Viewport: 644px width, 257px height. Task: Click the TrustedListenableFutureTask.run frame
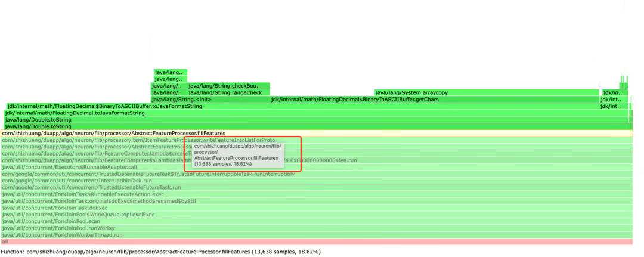[316, 188]
